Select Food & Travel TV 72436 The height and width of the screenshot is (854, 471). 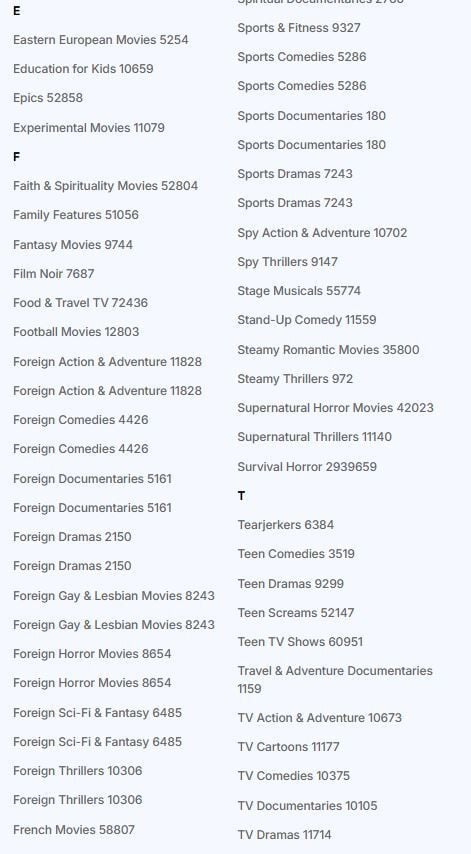[x=80, y=302]
